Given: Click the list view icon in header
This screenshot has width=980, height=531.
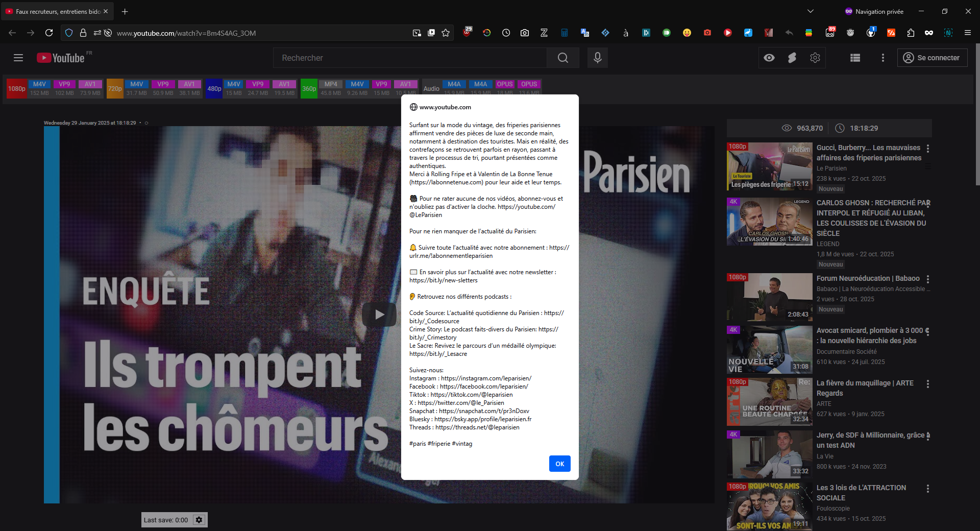Looking at the screenshot, I should click(855, 58).
